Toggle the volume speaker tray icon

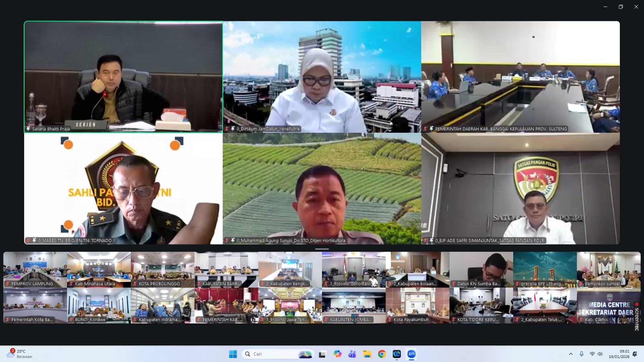coord(600,354)
